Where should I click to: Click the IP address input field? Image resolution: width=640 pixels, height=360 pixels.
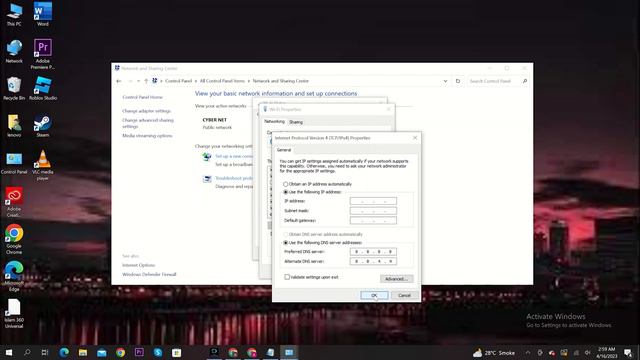(373, 201)
